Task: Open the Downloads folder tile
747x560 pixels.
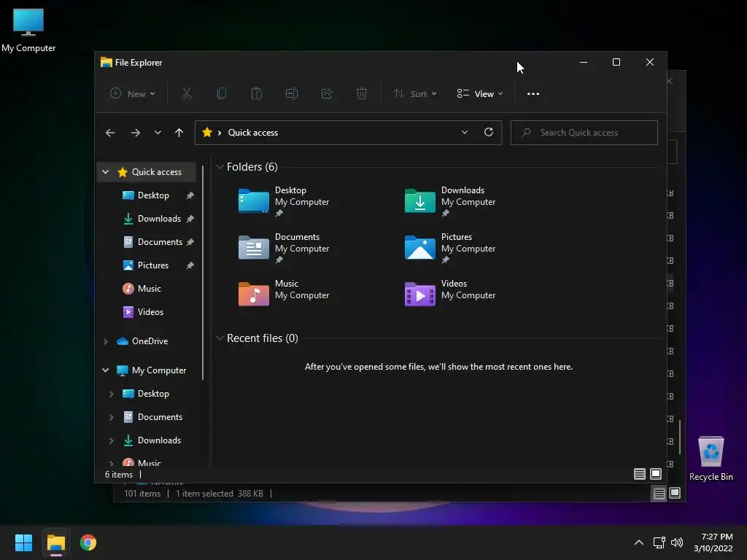Action: coord(450,201)
